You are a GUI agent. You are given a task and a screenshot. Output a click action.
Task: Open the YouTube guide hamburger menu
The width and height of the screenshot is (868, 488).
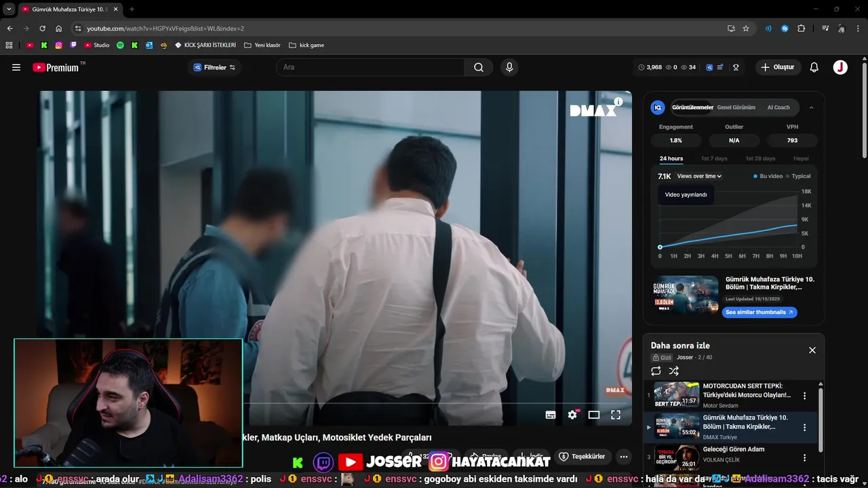[16, 67]
